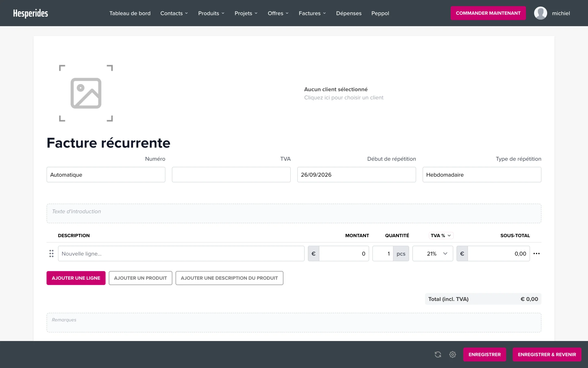Viewport: 588px width, 368px height.
Task: Click the Enregistrer button
Action: point(485,354)
